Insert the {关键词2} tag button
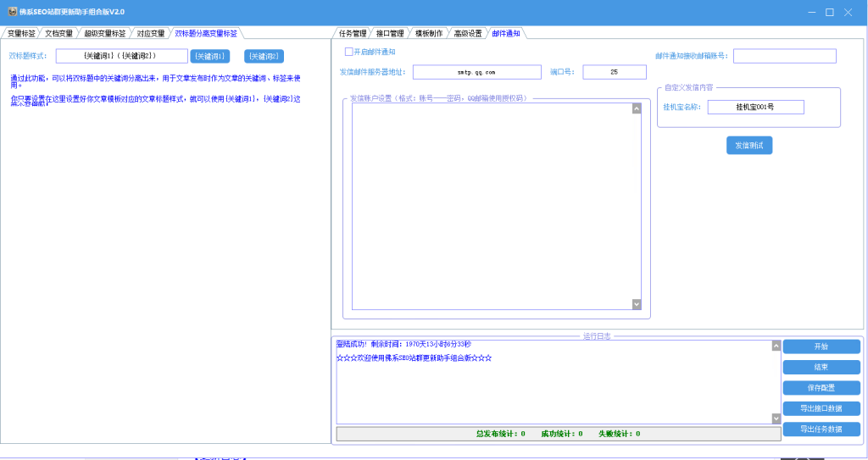Viewport: 868px width, 460px height. tap(264, 56)
